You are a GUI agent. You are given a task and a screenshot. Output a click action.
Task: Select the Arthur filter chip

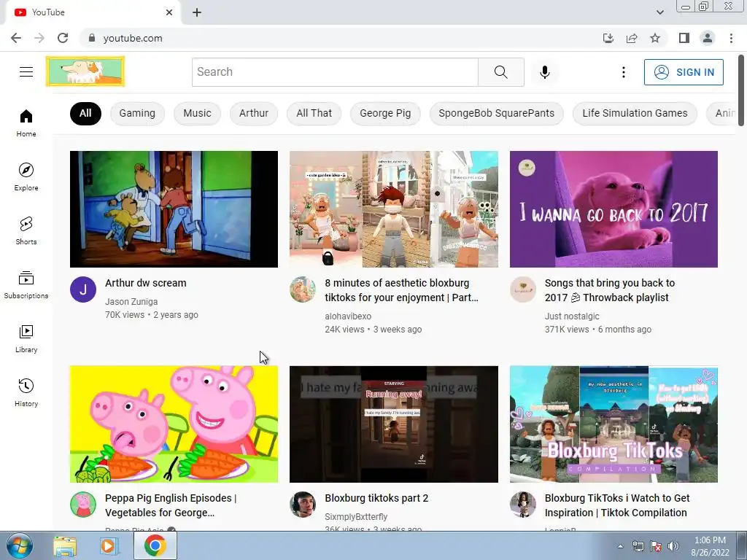point(253,113)
